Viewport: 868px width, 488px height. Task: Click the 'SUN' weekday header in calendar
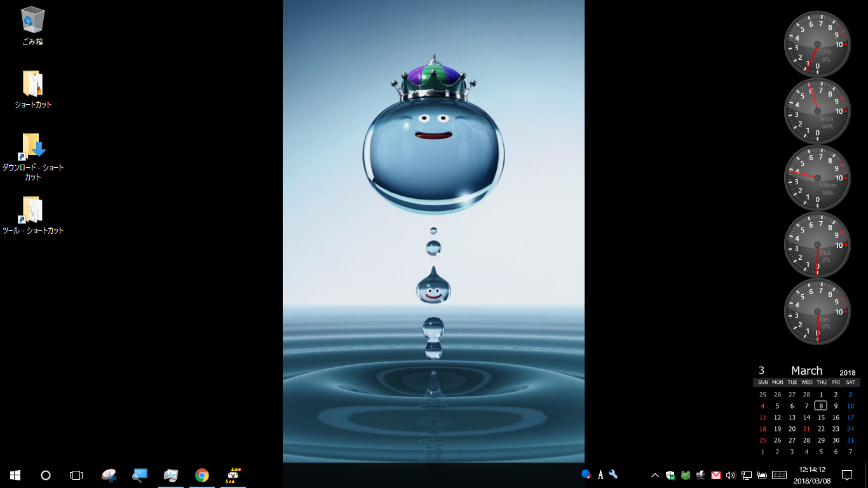coord(763,383)
